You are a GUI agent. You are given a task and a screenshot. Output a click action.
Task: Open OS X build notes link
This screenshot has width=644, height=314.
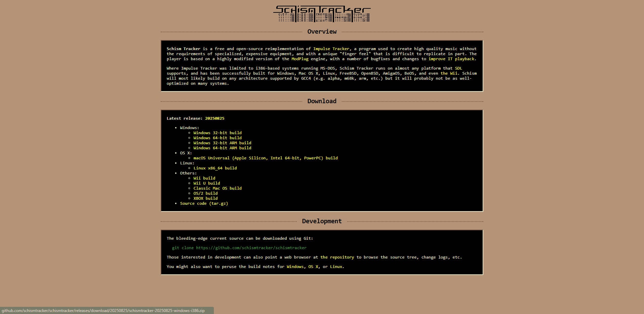[313, 267]
